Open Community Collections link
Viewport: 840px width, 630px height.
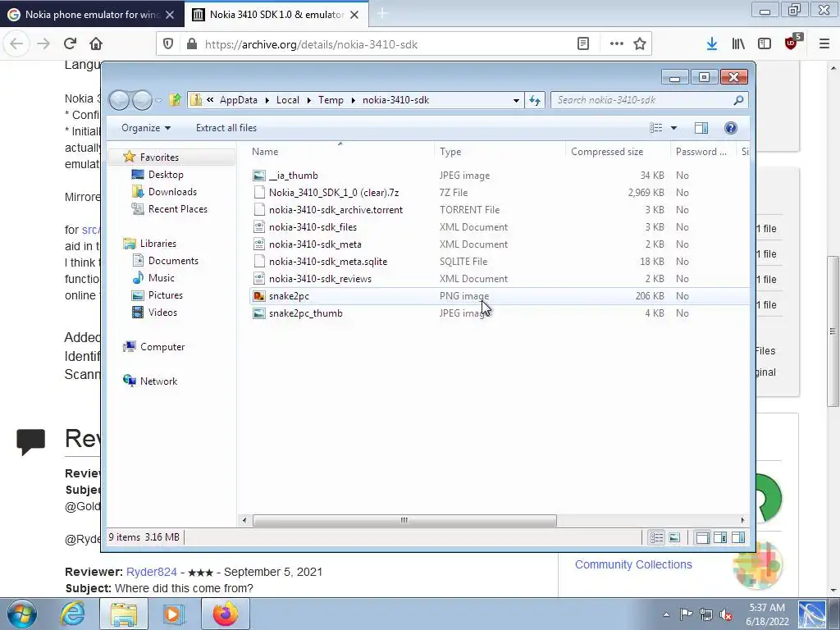coord(633,564)
